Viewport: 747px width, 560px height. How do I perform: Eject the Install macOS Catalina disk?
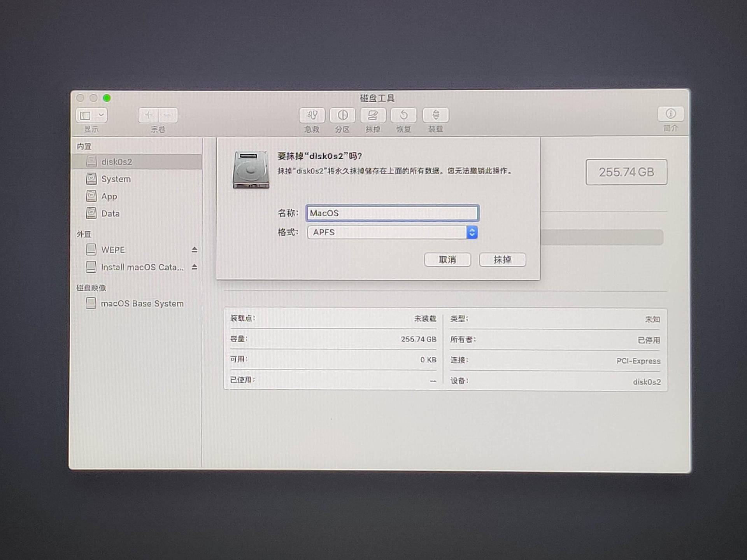tap(195, 267)
